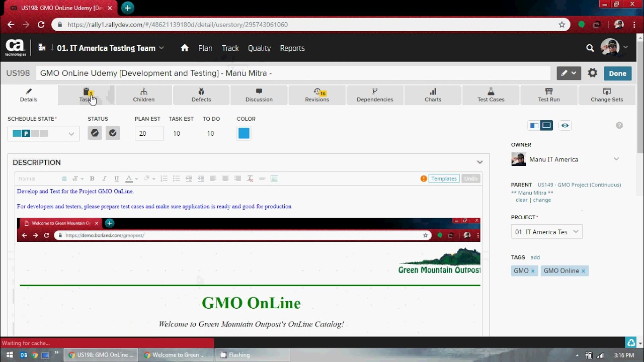Image resolution: width=644 pixels, height=362 pixels.
Task: Open the font color picker in editor
Action: point(131,178)
